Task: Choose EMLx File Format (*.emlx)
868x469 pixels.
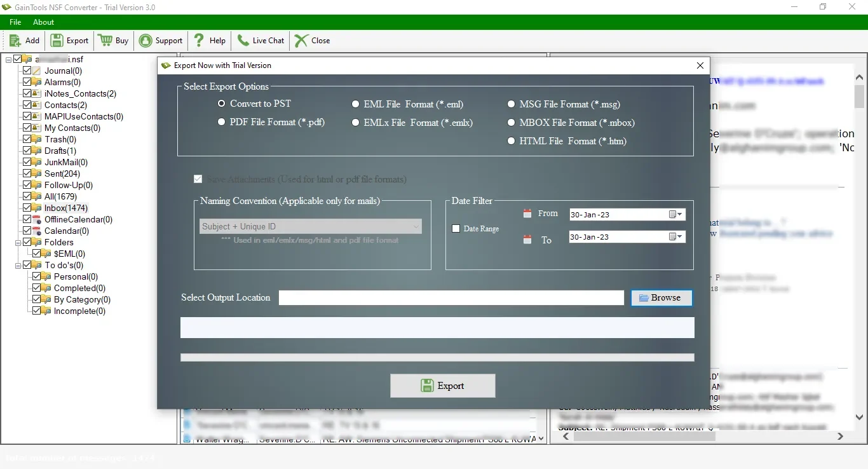Action: pyautogui.click(x=356, y=123)
